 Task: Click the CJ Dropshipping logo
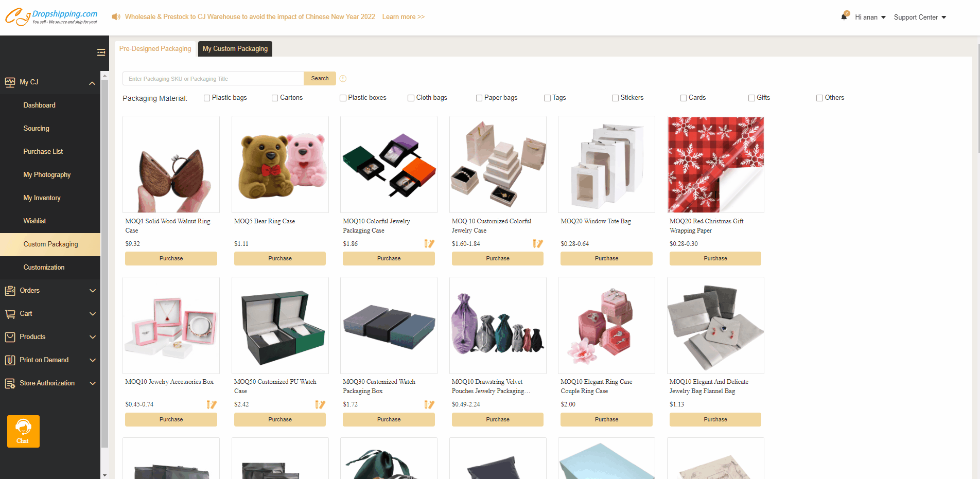(x=51, y=16)
